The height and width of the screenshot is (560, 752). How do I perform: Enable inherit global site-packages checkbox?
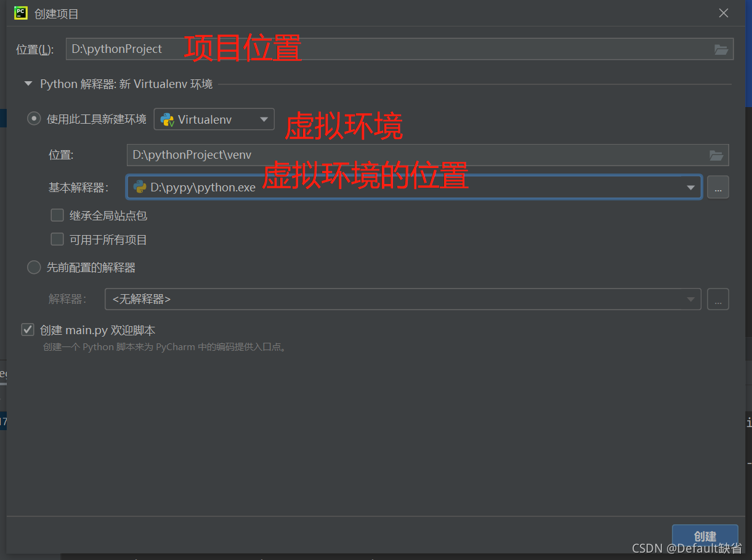(x=57, y=215)
